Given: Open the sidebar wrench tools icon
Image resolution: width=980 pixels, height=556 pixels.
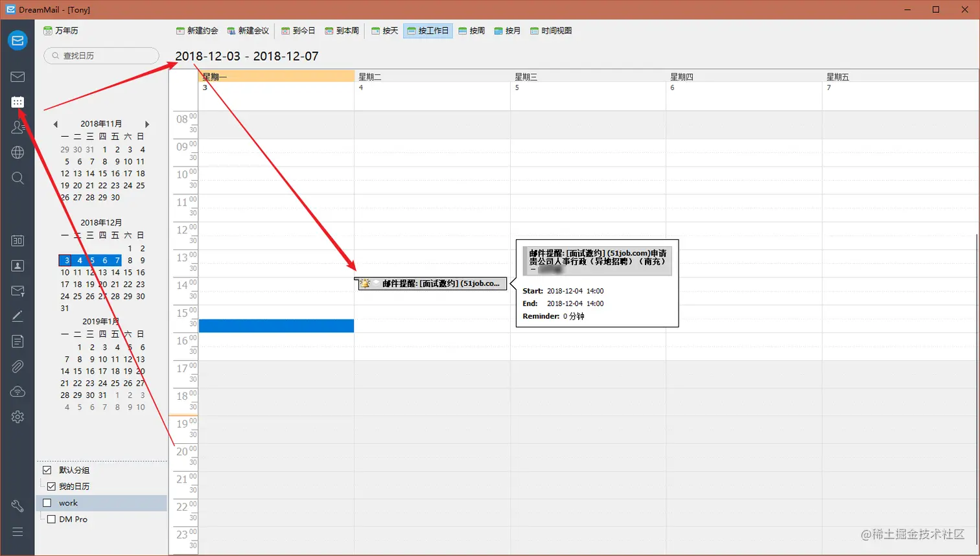Looking at the screenshot, I should pos(17,506).
